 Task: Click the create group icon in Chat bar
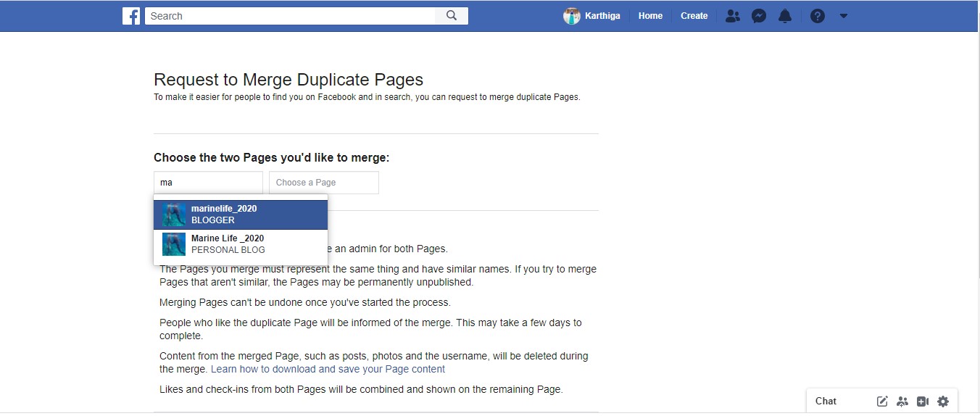[x=902, y=401]
